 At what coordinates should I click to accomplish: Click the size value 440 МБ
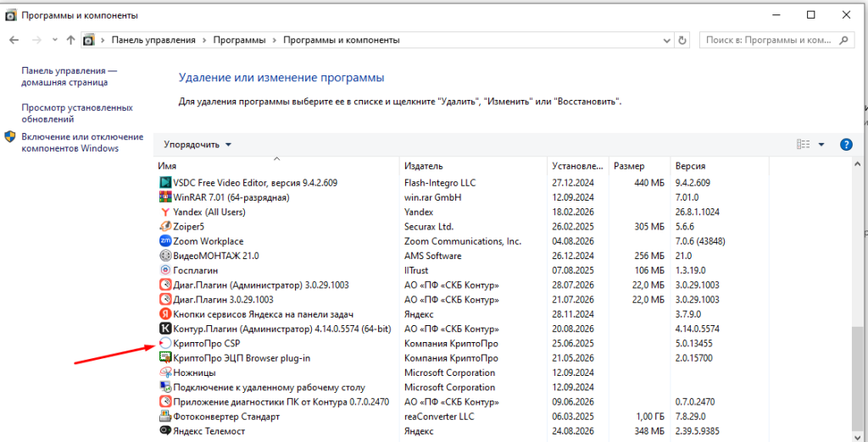tap(648, 183)
